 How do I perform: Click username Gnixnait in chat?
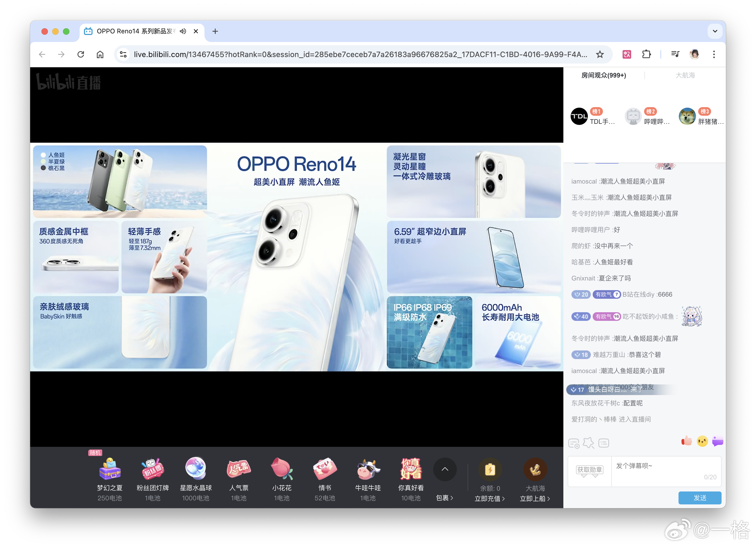583,279
